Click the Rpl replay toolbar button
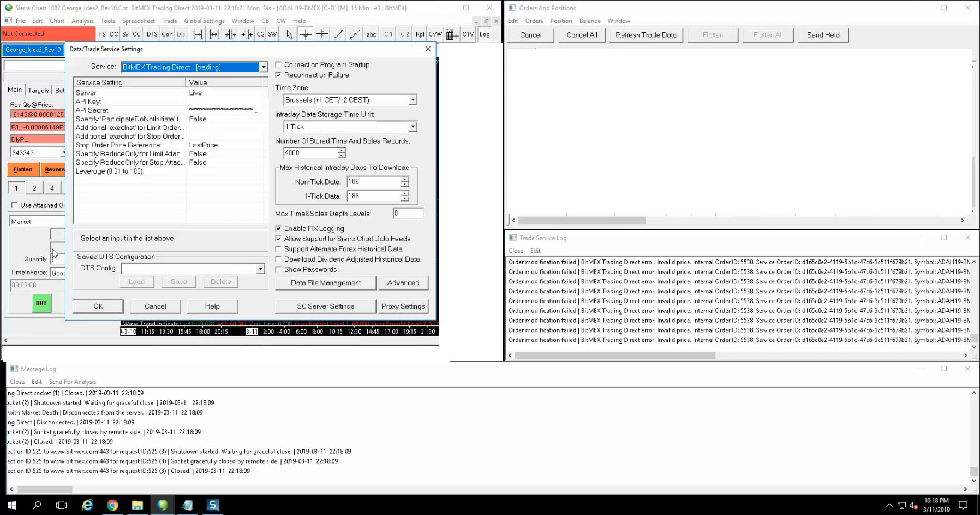Viewport: 980px width, 515px height. tap(420, 34)
